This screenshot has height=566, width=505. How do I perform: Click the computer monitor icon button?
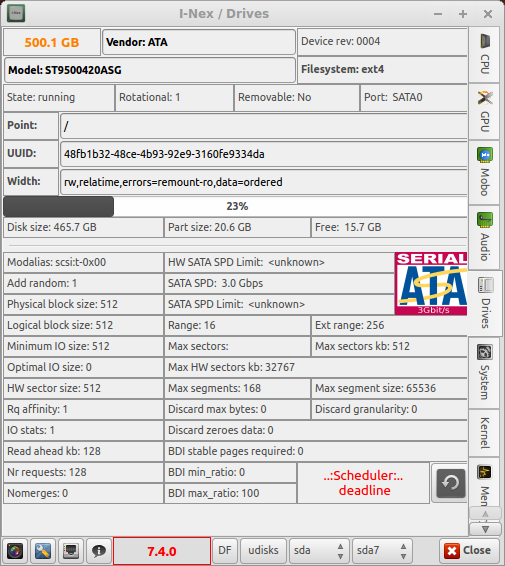click(71, 551)
